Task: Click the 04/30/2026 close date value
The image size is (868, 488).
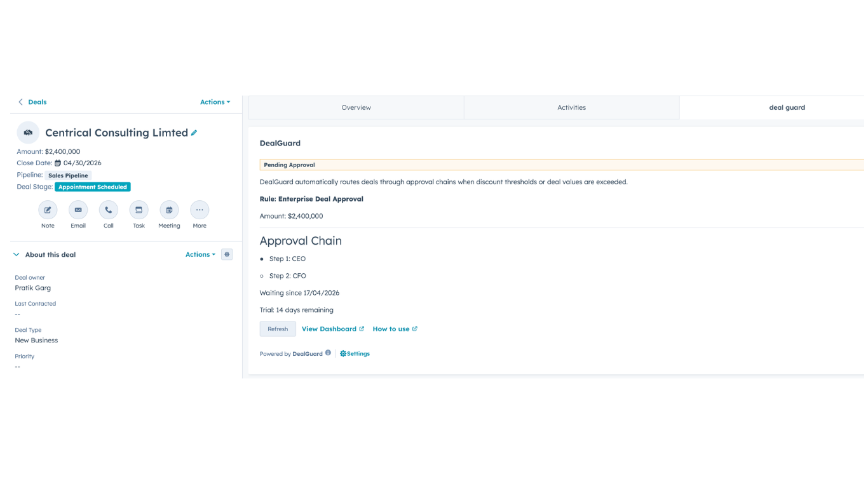Action: 83,163
